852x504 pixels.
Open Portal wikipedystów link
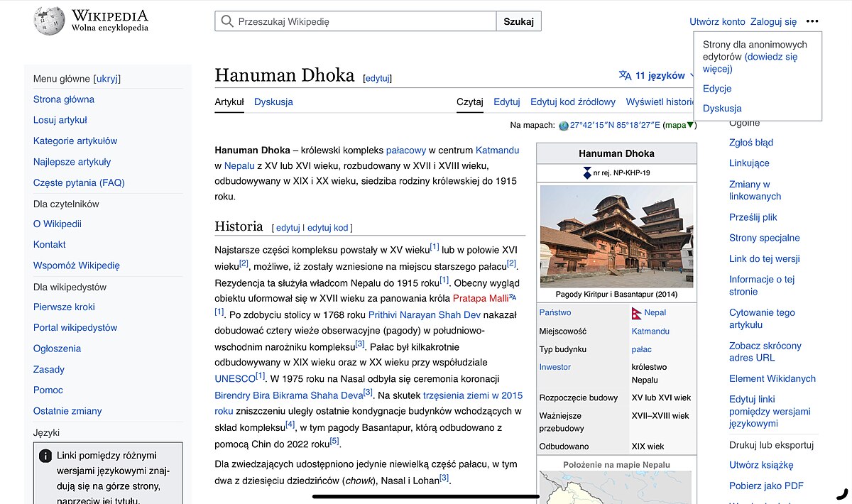(75, 327)
